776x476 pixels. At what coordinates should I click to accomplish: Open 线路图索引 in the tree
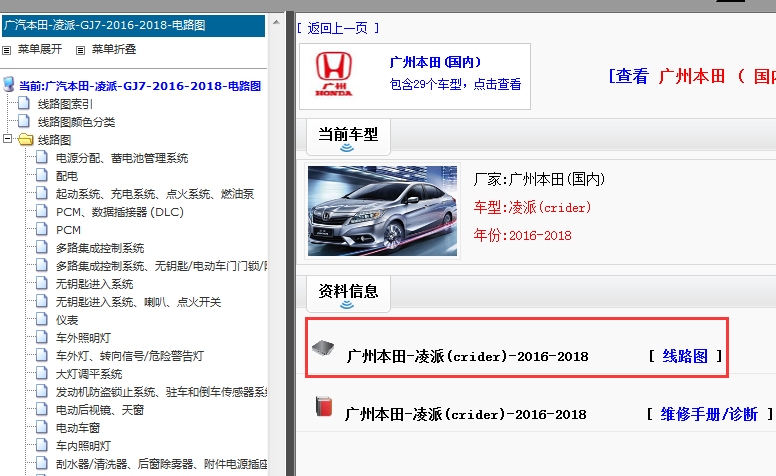[x=65, y=104]
